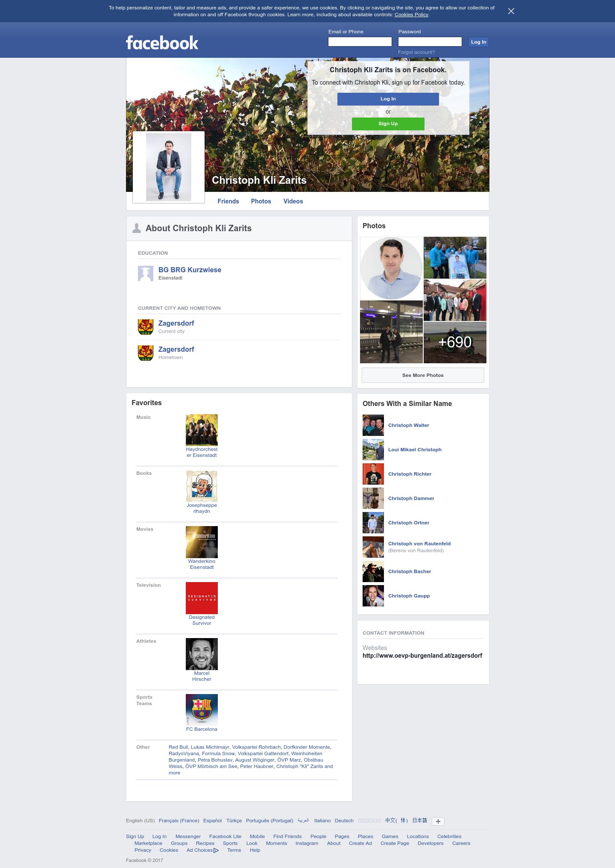Image resolution: width=615 pixels, height=868 pixels.
Task: Click the blue Log In button in the overlay
Action: (388, 99)
